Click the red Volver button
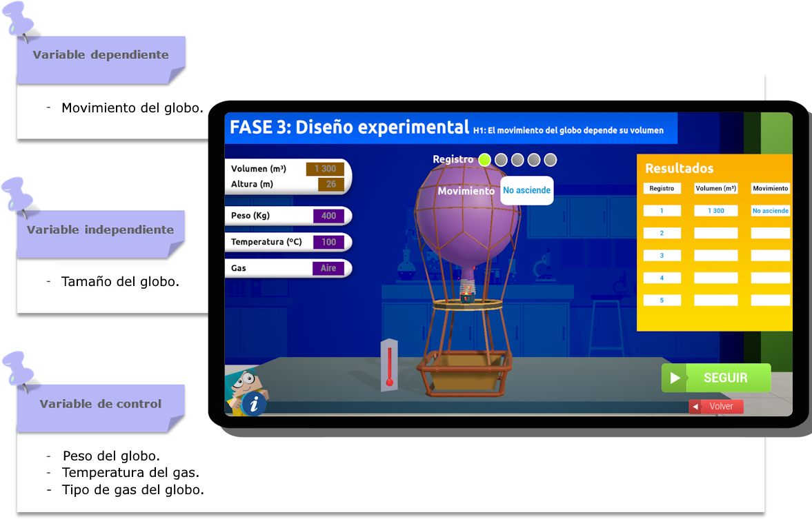The width and height of the screenshot is (812, 519). click(716, 407)
